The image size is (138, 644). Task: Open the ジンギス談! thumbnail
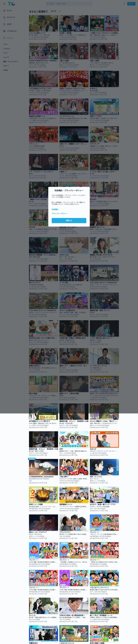pos(74,273)
